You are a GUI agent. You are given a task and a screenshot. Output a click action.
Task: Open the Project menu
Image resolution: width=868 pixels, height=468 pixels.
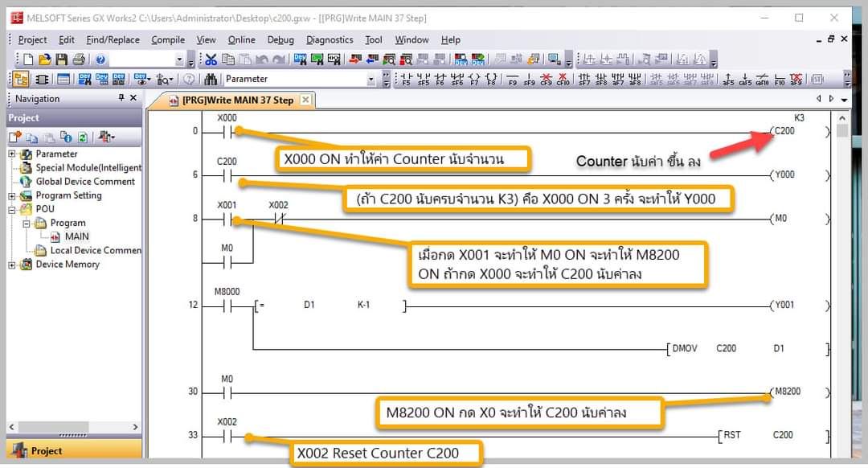(x=32, y=40)
